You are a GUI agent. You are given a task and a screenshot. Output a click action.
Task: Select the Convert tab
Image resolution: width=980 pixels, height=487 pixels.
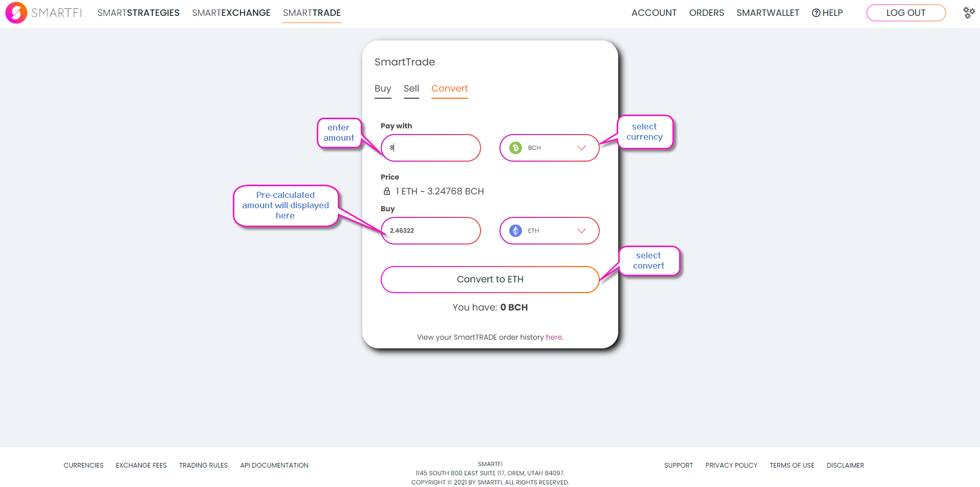point(450,89)
